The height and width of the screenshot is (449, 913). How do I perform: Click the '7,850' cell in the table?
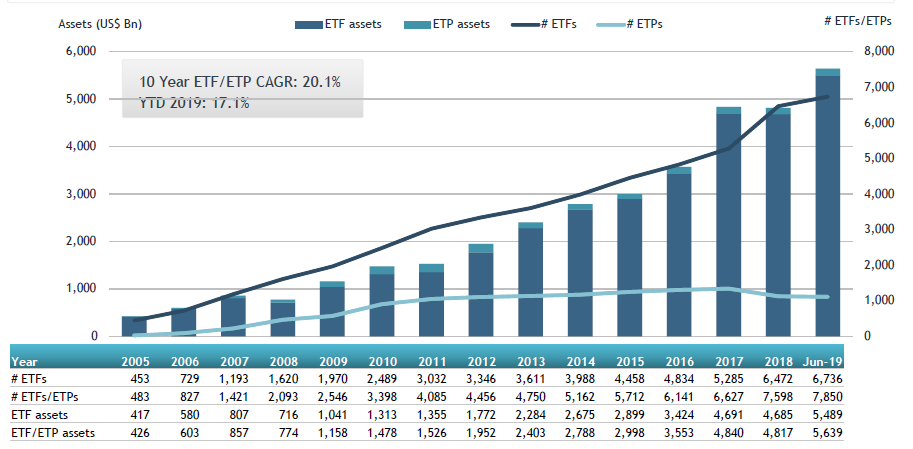[827, 397]
